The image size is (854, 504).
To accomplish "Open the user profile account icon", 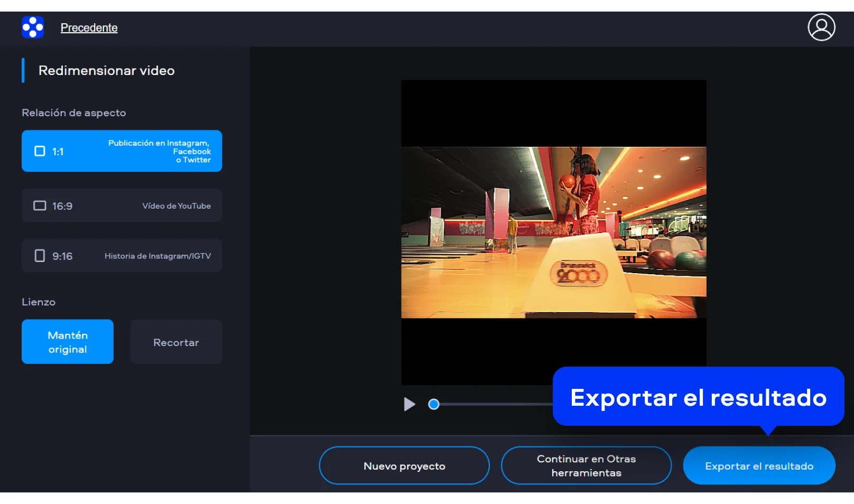I will click(821, 27).
